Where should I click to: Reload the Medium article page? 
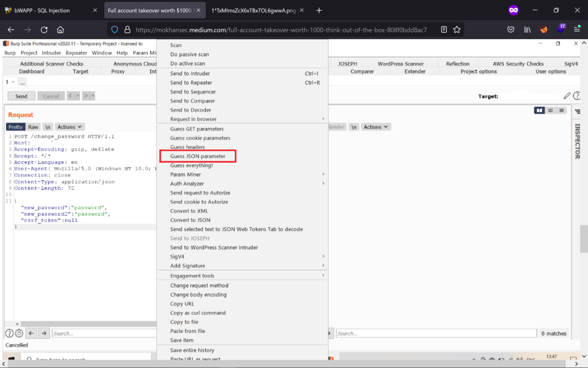click(x=44, y=29)
